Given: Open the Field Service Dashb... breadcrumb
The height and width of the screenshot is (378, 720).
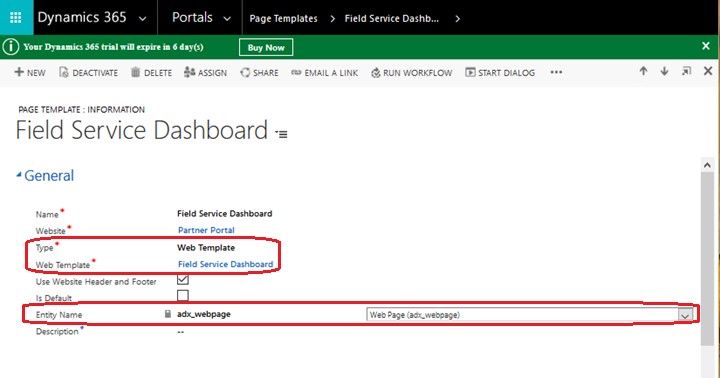Looking at the screenshot, I should [x=392, y=19].
